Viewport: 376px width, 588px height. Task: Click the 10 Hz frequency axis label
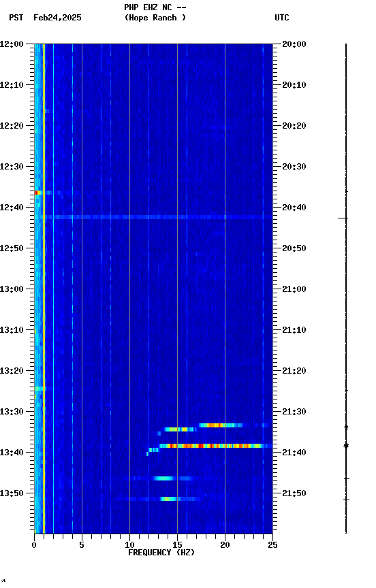tap(129, 545)
